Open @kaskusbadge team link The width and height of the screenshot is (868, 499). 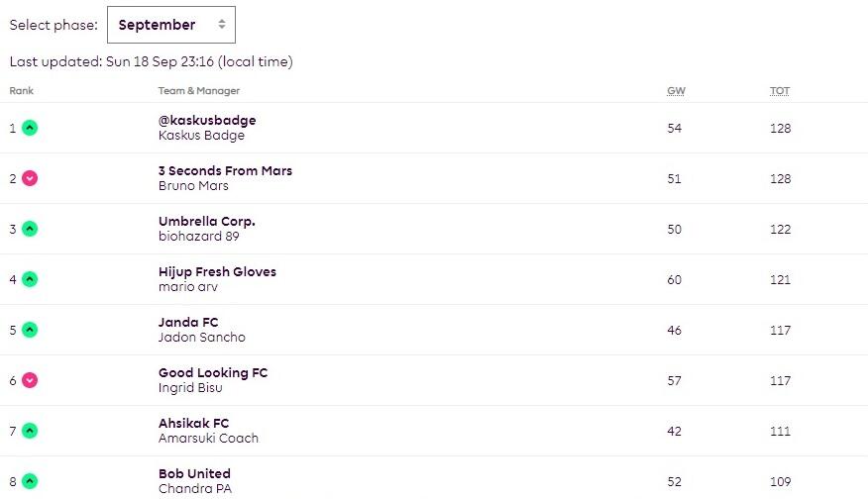coord(207,120)
